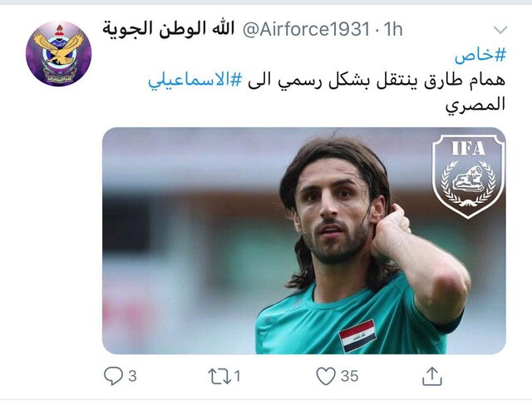
Task: Like the tweet with the heart icon
Action: point(326,376)
